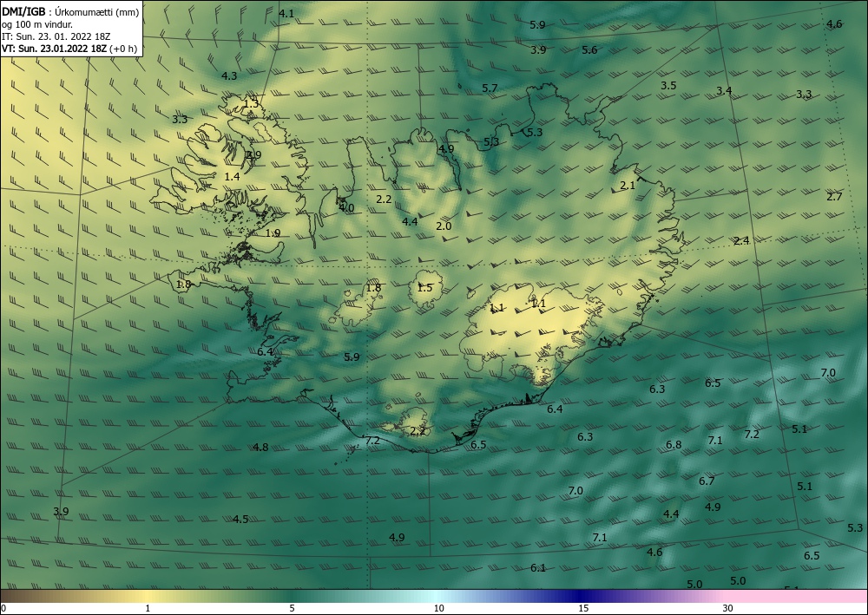Click the 2.4 value on the map
The height and width of the screenshot is (615, 868).
[741, 241]
